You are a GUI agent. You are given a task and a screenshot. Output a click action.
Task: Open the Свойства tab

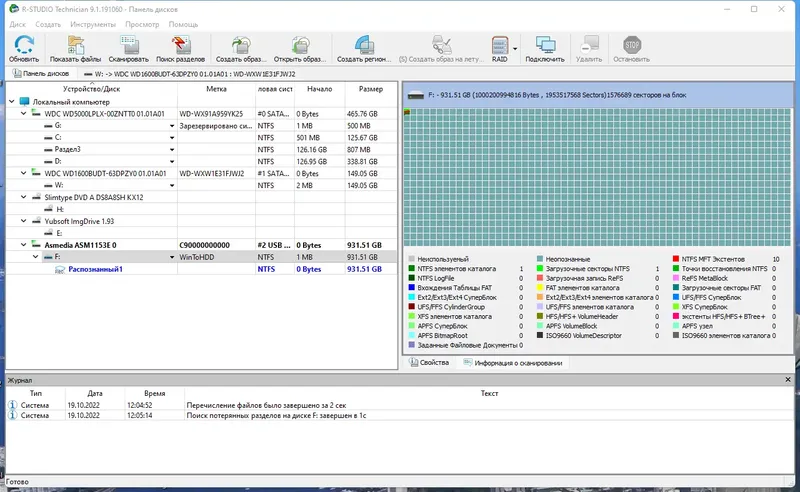pos(429,362)
